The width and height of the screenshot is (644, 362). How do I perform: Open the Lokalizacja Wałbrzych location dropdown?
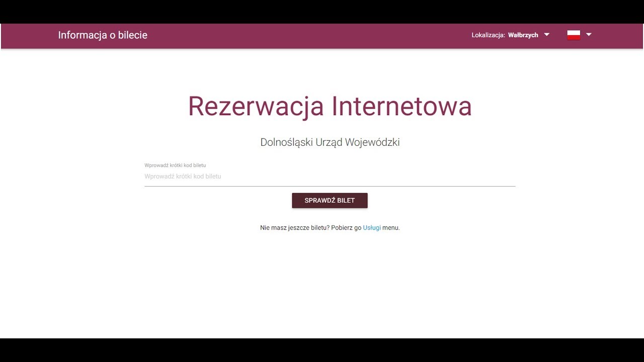pyautogui.click(x=511, y=35)
